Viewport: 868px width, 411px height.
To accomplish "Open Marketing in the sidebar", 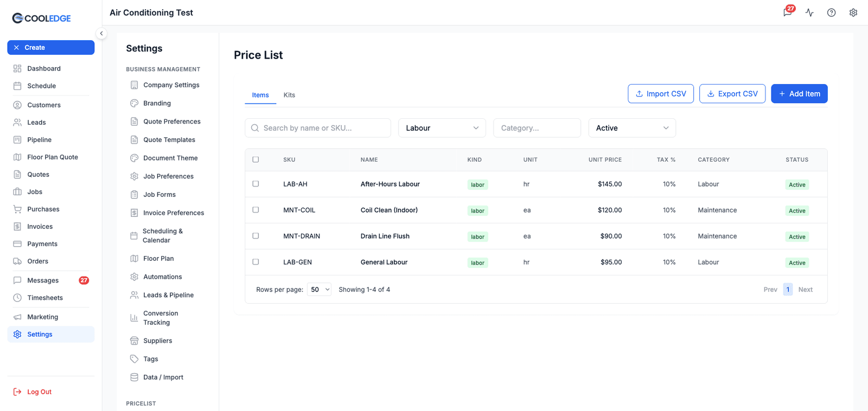I will tap(50, 317).
